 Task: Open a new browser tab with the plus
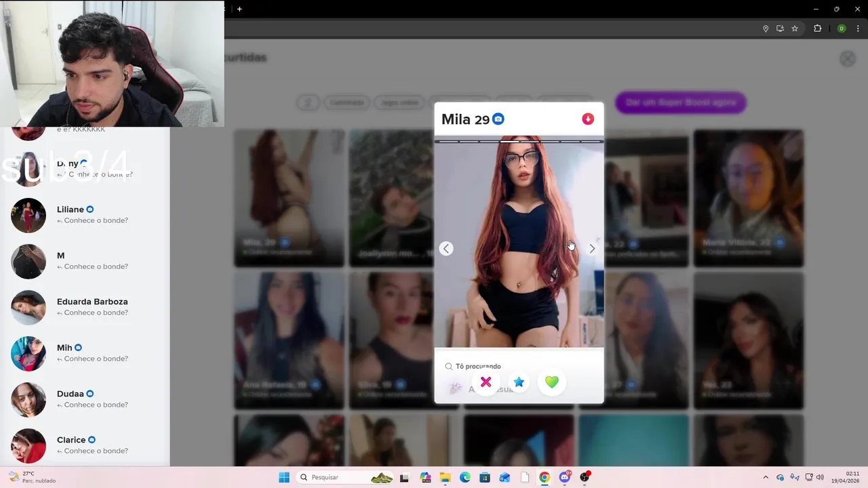point(239,9)
